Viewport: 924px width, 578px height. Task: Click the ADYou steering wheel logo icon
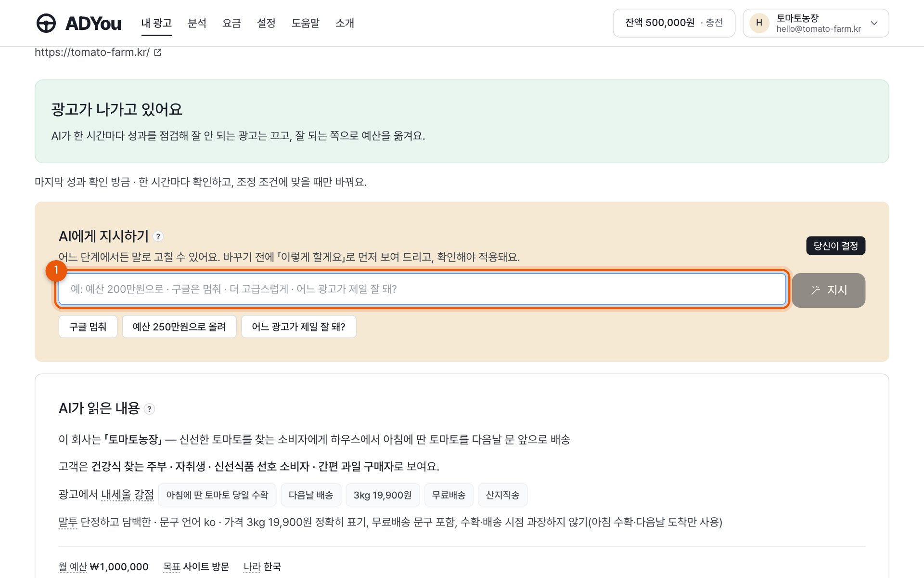tap(46, 23)
